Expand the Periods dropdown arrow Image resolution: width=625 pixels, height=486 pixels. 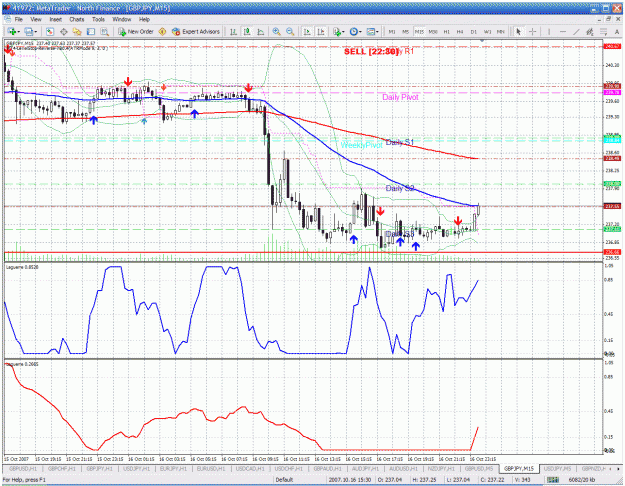click(x=360, y=32)
